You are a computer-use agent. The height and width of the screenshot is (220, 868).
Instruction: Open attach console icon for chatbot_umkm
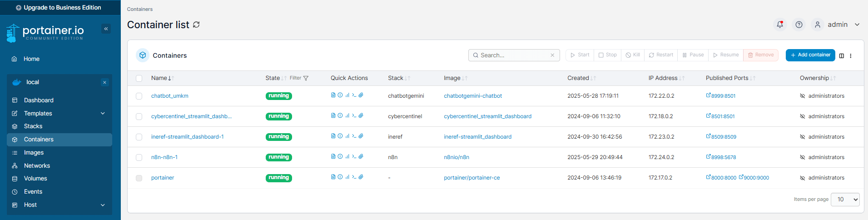pyautogui.click(x=361, y=95)
